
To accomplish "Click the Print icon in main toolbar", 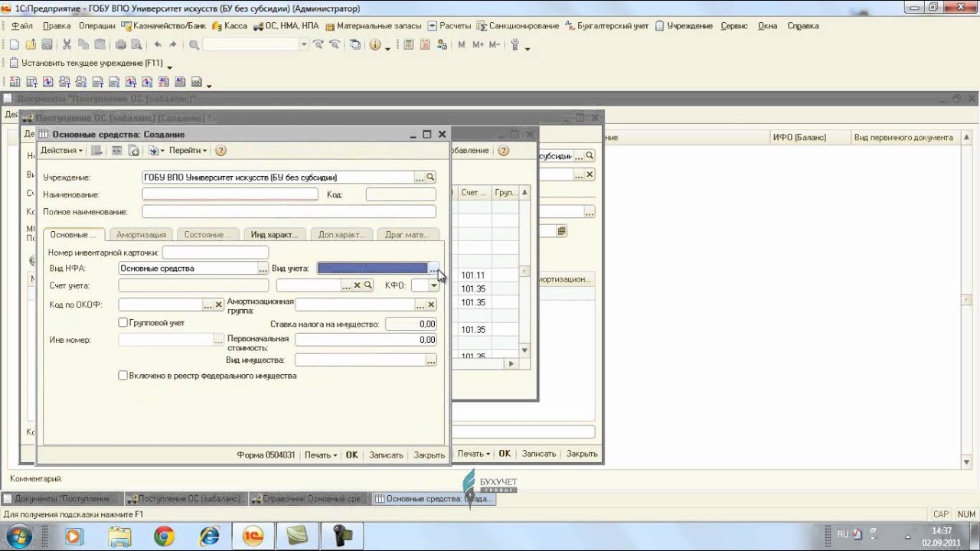I will tap(120, 45).
